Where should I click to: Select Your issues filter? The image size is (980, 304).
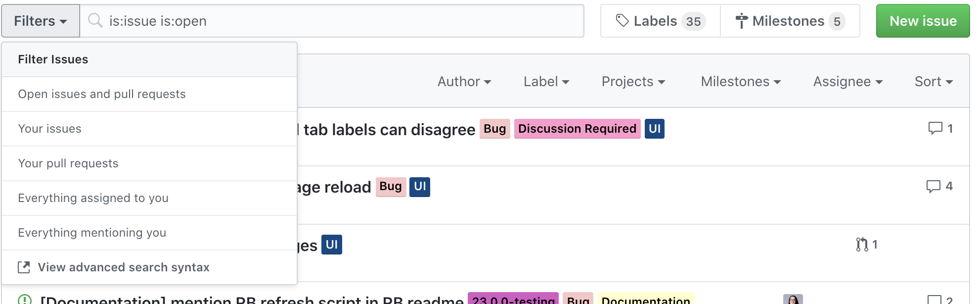(149, 129)
